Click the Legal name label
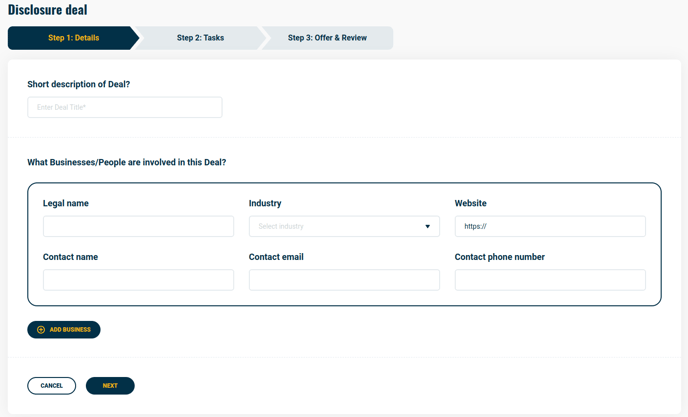688x417 pixels. click(x=66, y=203)
